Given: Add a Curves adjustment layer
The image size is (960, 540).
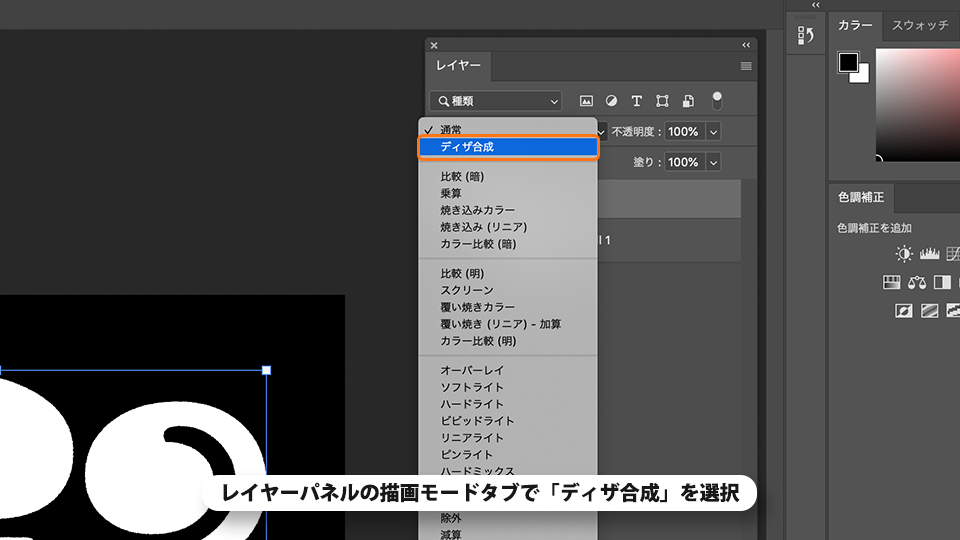Looking at the screenshot, I should click(x=953, y=253).
